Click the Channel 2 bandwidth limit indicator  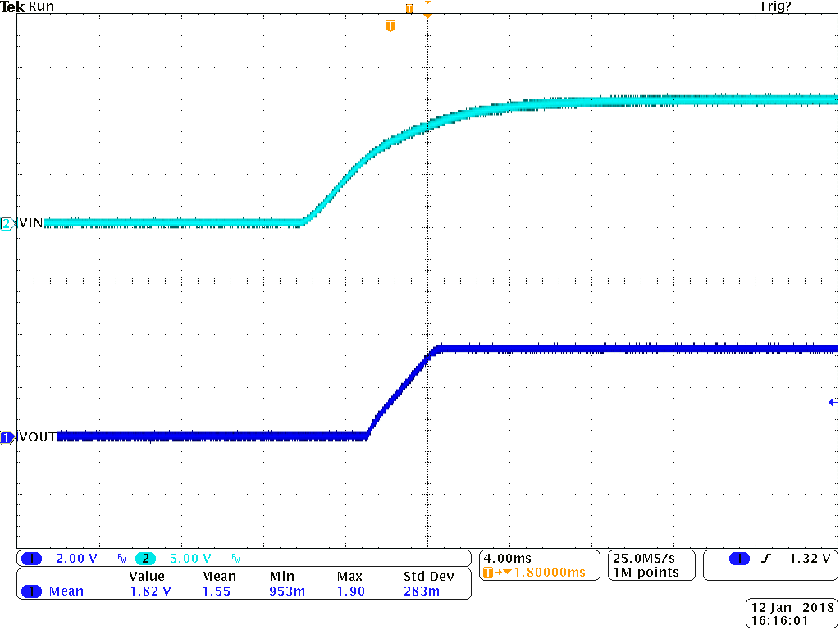238,558
